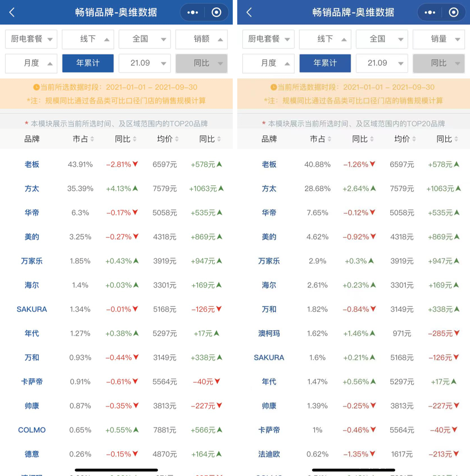This screenshot has height=476, width=470.
Task: Open 方太 brand in left screen
Action: click(x=32, y=188)
